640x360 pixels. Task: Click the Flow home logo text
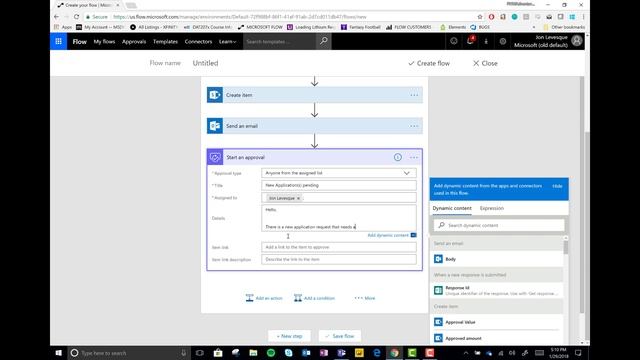80,42
